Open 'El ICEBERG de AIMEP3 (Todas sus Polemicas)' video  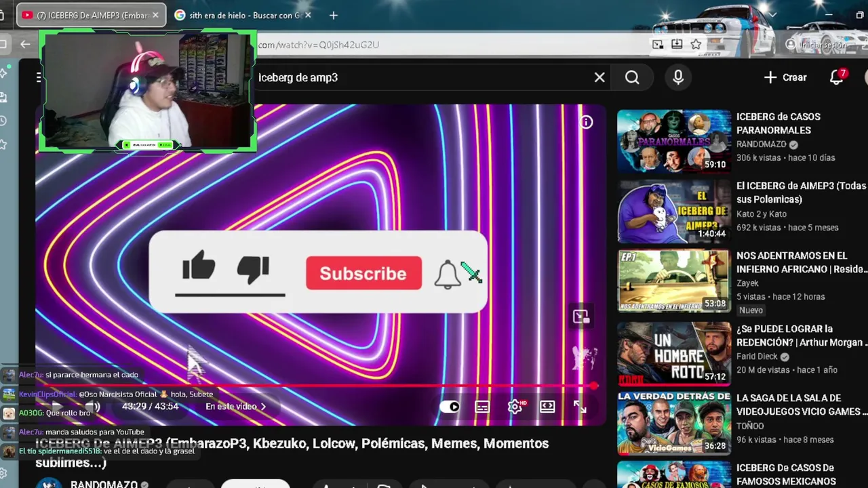[801, 192]
